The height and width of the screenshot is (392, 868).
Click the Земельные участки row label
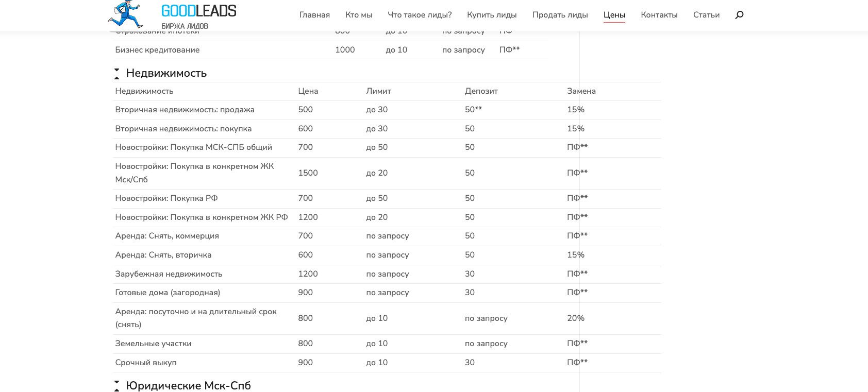point(153,344)
